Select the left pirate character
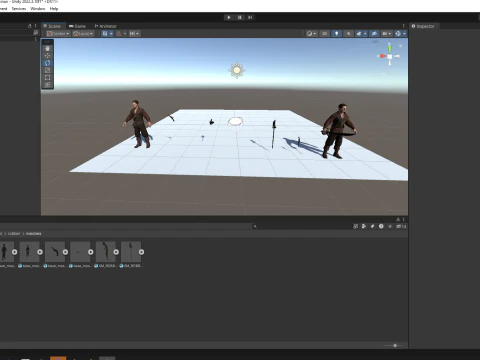 tap(138, 124)
